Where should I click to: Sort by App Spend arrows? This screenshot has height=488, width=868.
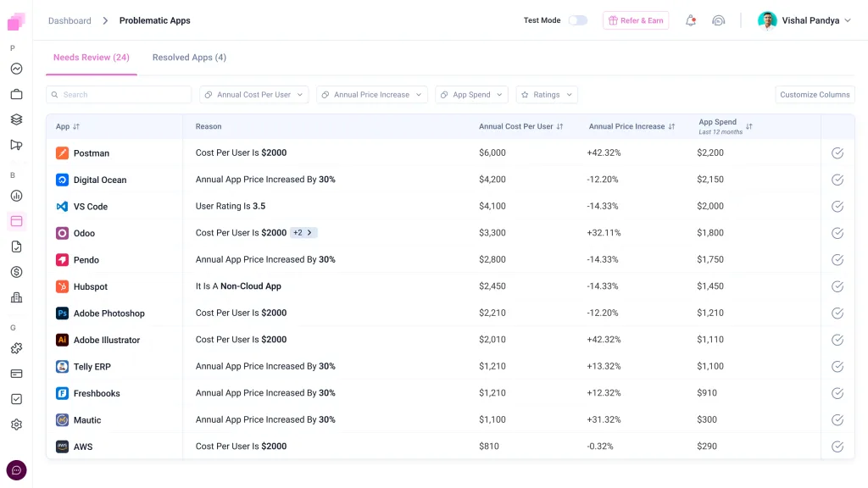tap(749, 127)
